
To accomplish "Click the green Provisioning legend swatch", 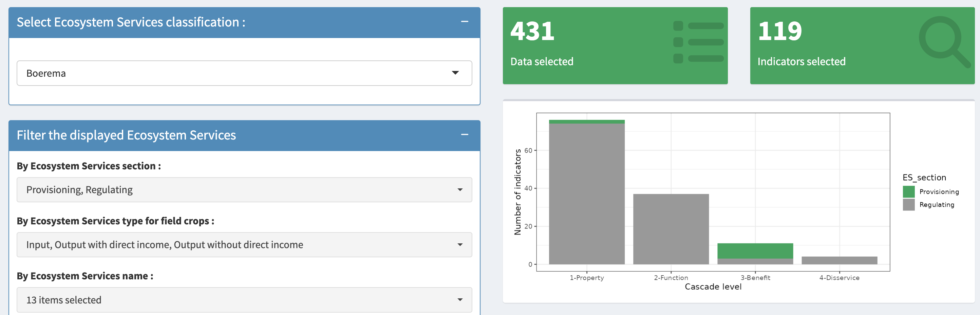I will pos(908,192).
